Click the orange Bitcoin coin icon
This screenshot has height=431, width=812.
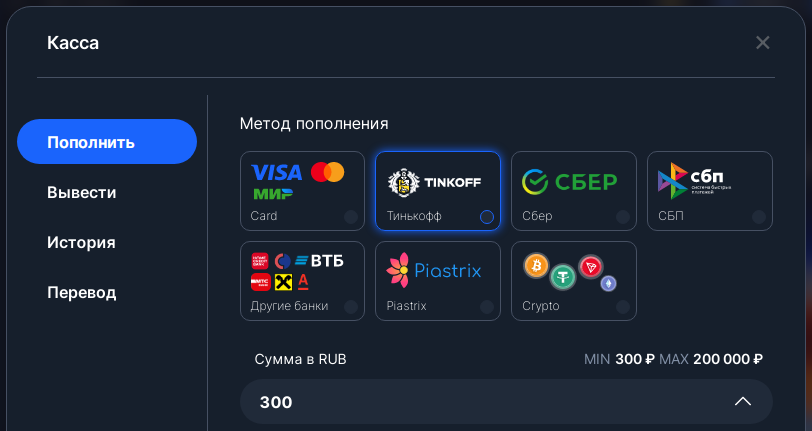click(536, 266)
